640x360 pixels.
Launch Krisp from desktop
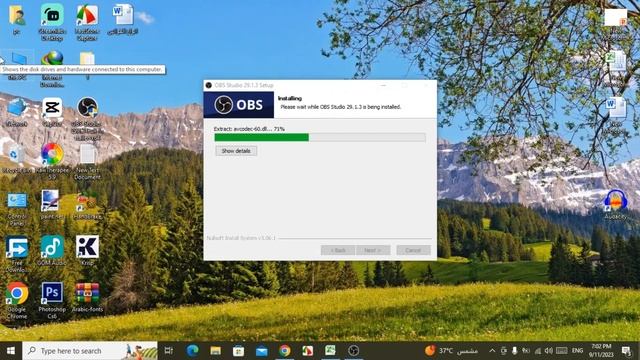(x=87, y=251)
